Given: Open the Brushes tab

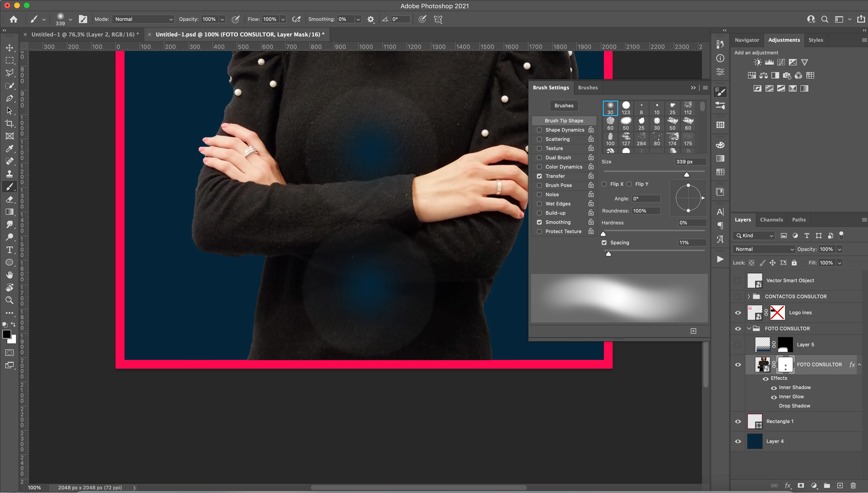Looking at the screenshot, I should (588, 88).
